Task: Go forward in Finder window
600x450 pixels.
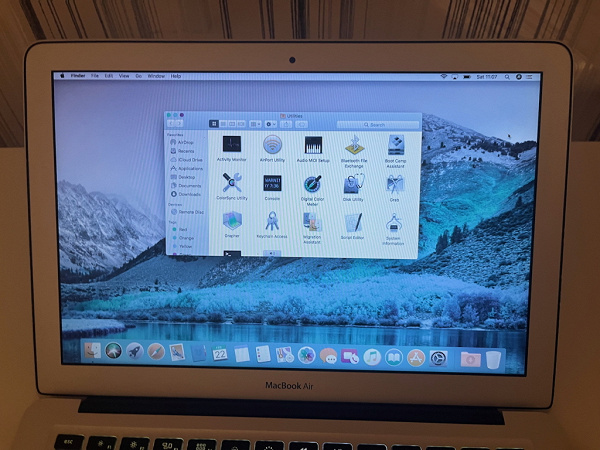Action: coord(179,123)
